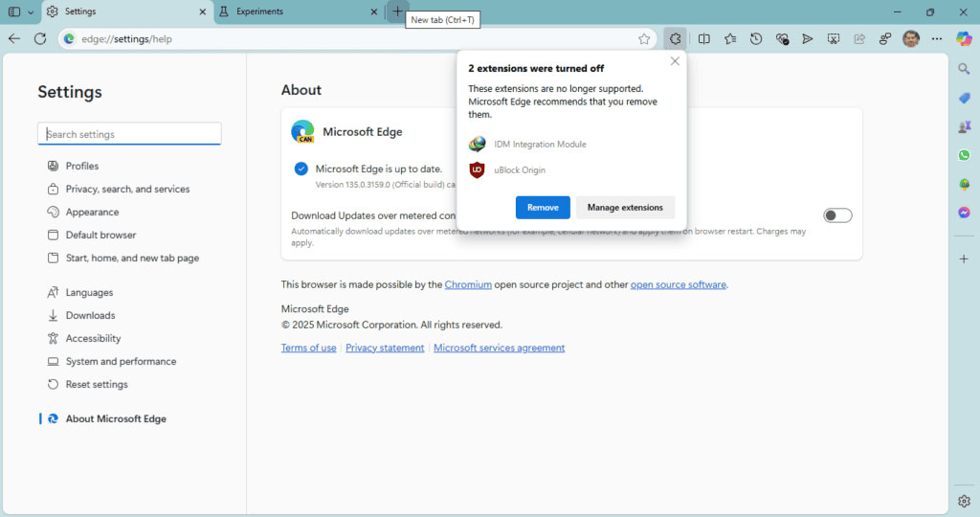The height and width of the screenshot is (517, 980).
Task: Click the Split screen toolbar icon
Action: pyautogui.click(x=704, y=39)
